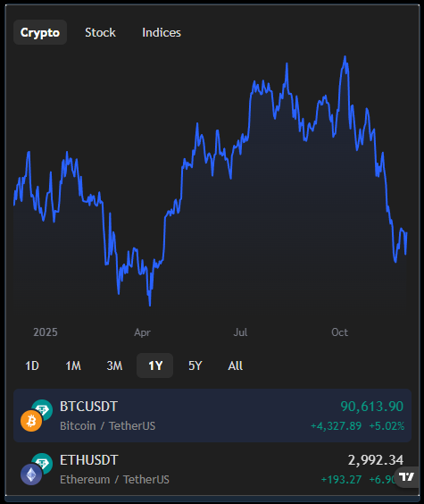Select the 3M time range
This screenshot has height=504, width=424.
click(x=114, y=365)
